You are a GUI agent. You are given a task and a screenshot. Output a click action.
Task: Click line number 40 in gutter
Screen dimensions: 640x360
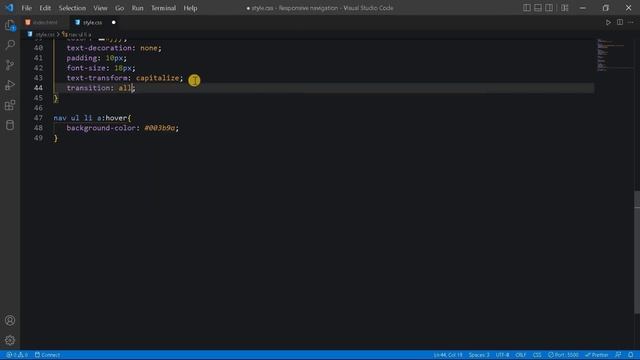pos(38,48)
